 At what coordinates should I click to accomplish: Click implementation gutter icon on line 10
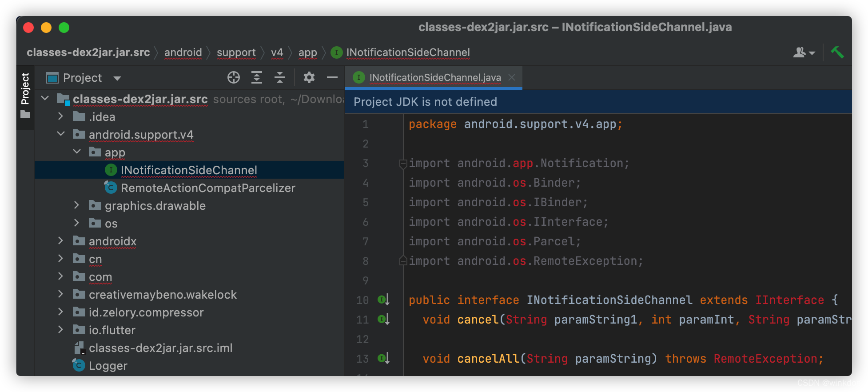click(384, 300)
